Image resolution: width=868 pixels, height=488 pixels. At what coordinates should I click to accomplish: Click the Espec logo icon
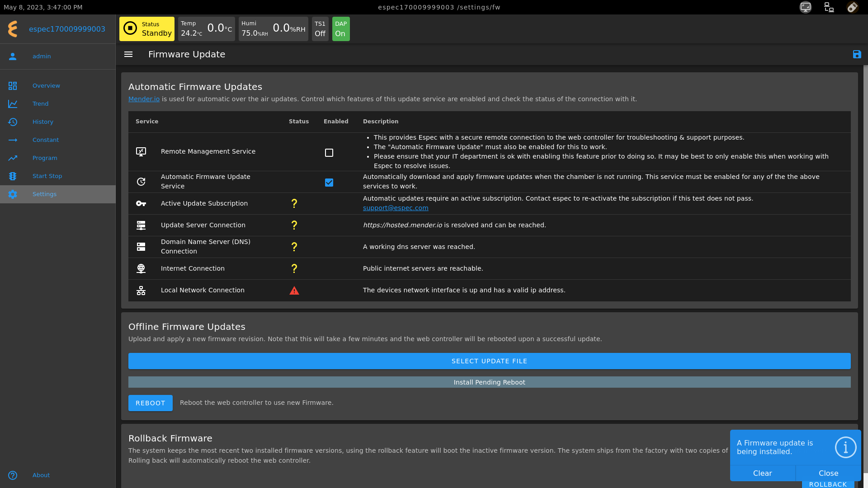[13, 29]
